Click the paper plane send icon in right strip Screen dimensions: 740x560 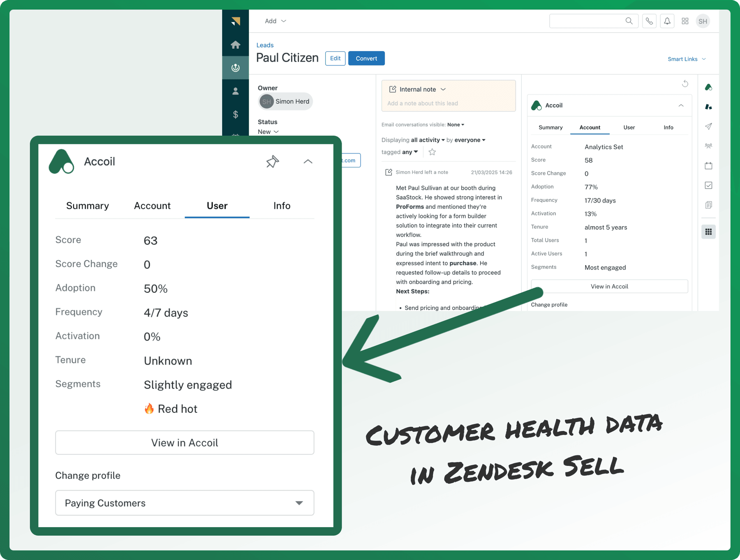[x=708, y=126]
